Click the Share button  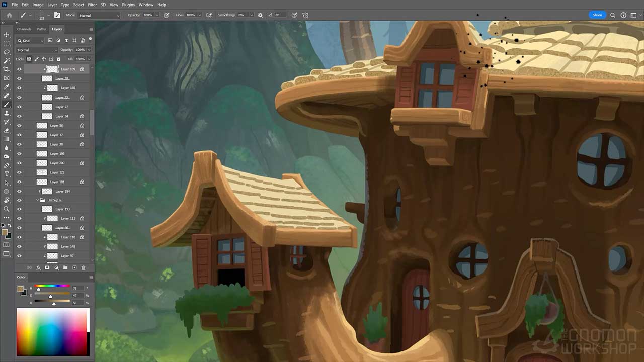click(597, 15)
